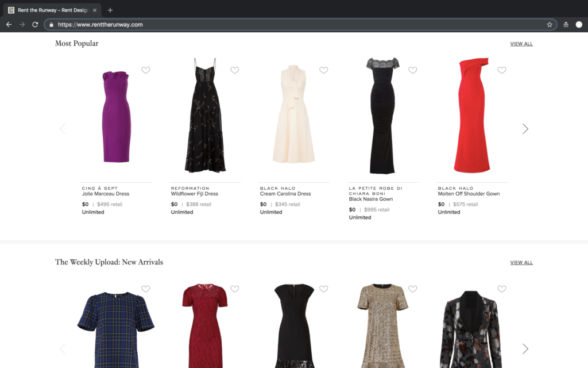Click the padlock site security icon

coord(51,25)
